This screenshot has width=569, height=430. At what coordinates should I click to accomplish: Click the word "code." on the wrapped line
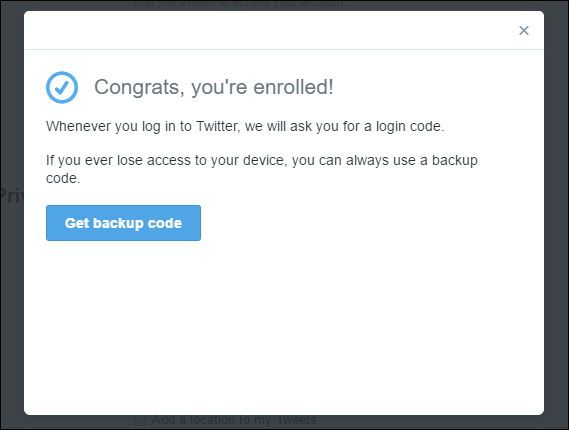pyautogui.click(x=63, y=179)
